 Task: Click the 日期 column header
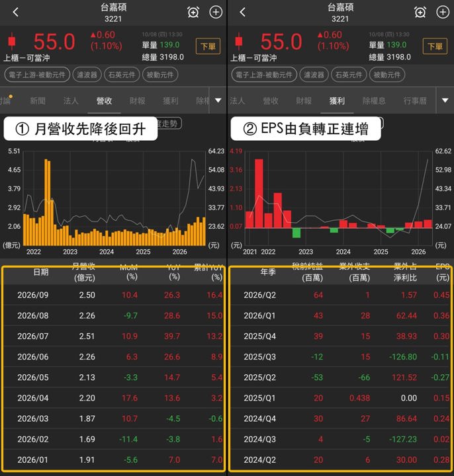click(x=41, y=272)
